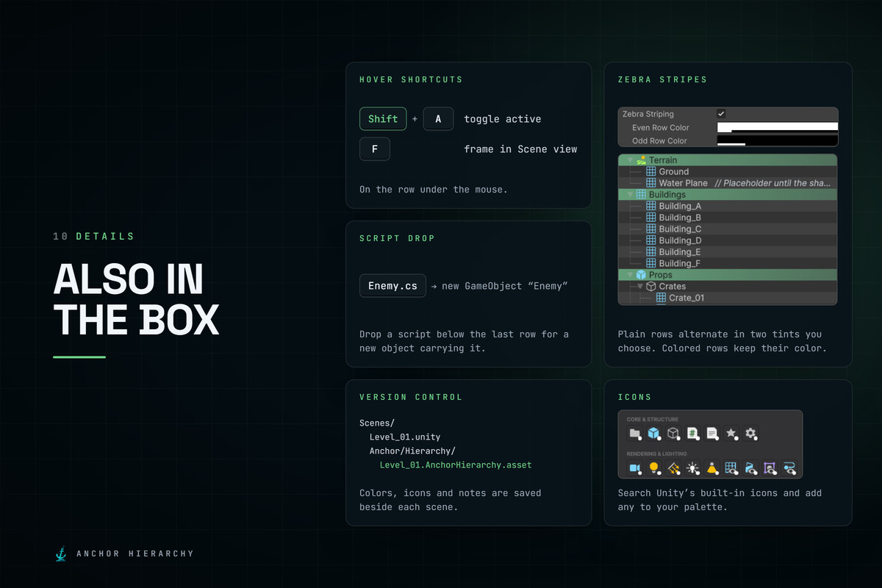Choose the yellow spotlight cone icon
Viewport: 882px width, 588px height.
tap(712, 468)
